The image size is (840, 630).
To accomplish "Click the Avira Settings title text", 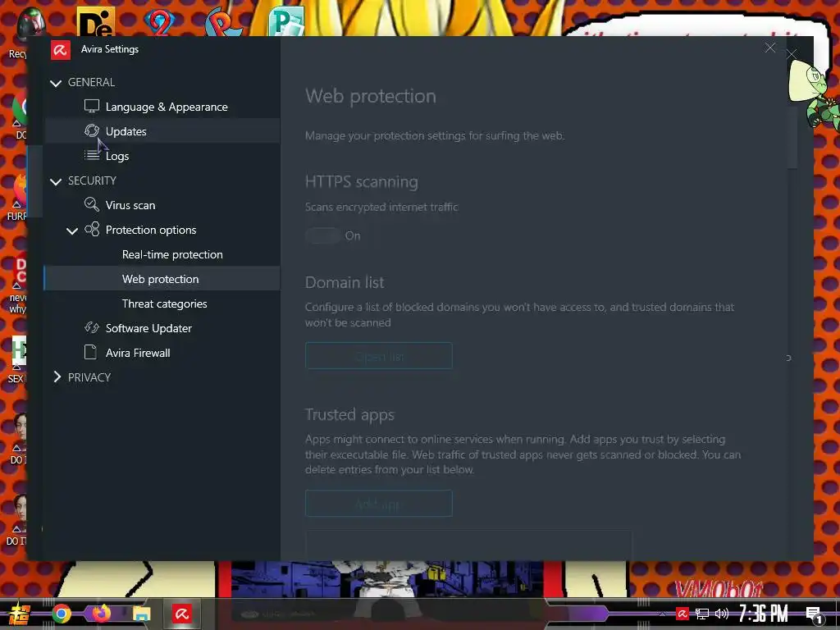I will tap(110, 49).
